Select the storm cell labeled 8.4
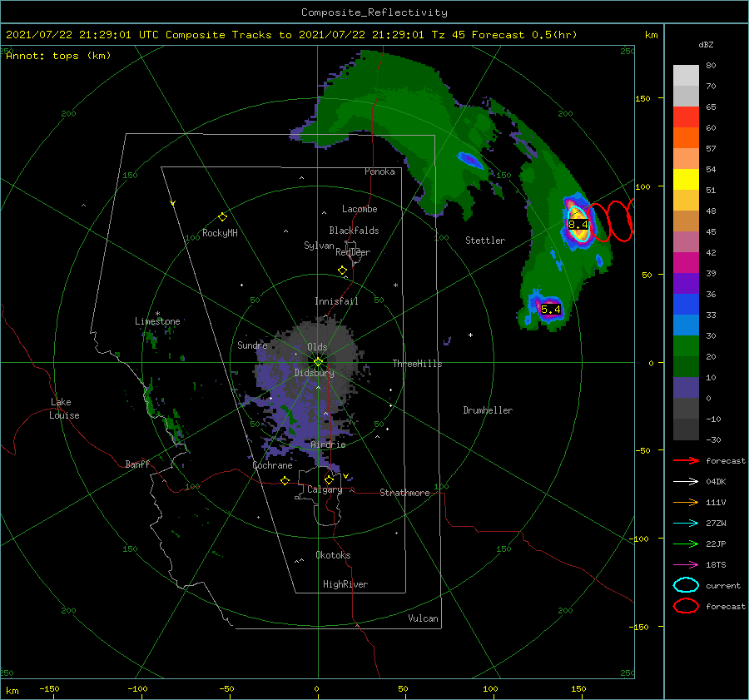Viewport: 749px width, 700px height. 578,225
